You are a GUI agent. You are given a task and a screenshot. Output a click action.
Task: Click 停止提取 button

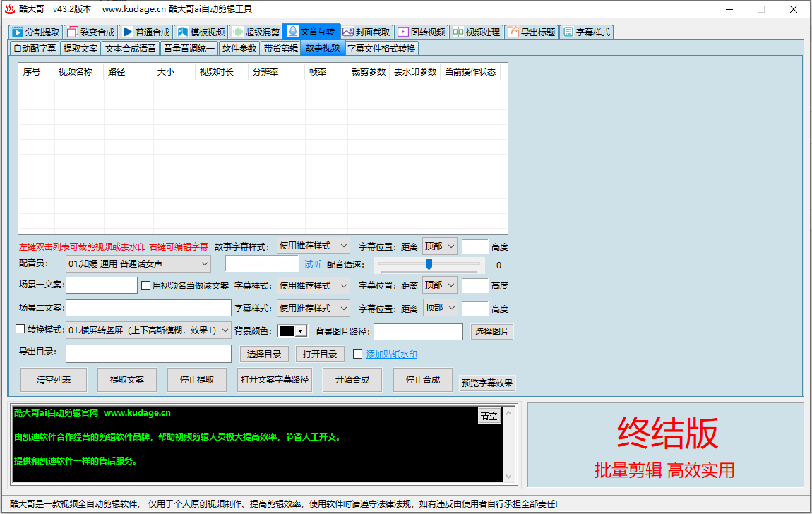[x=197, y=379]
